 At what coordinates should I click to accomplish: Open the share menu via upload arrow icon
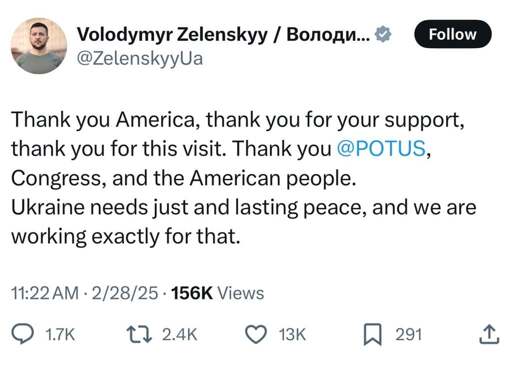[x=489, y=334]
